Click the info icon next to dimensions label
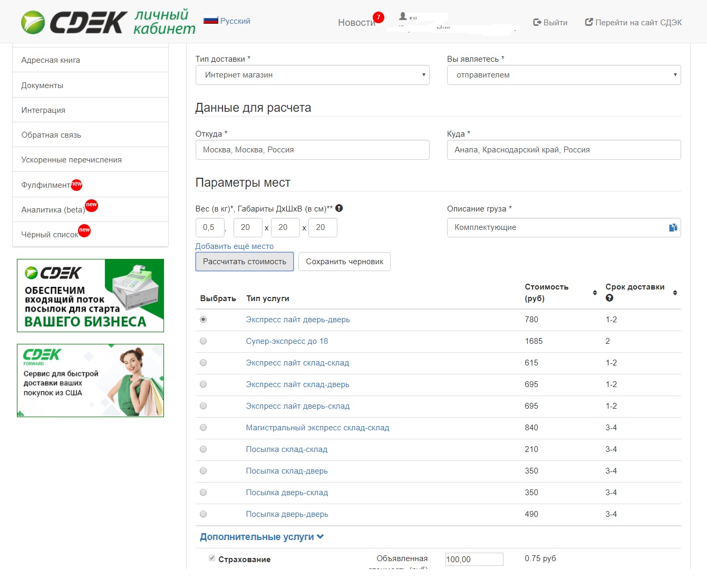This screenshot has height=588, width=707. click(x=339, y=208)
